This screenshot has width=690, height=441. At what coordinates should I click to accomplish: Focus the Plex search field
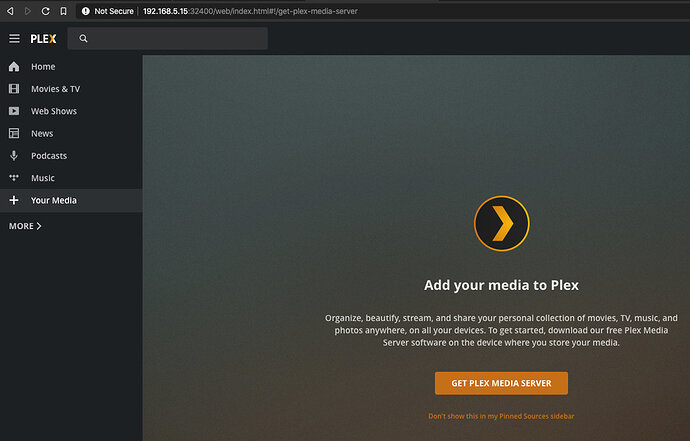click(168, 39)
